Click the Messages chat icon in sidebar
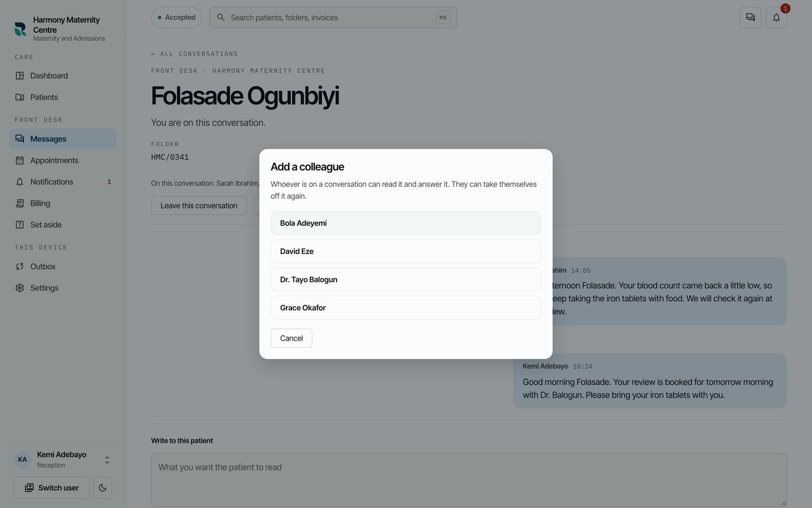This screenshot has height=508, width=812. pyautogui.click(x=20, y=139)
